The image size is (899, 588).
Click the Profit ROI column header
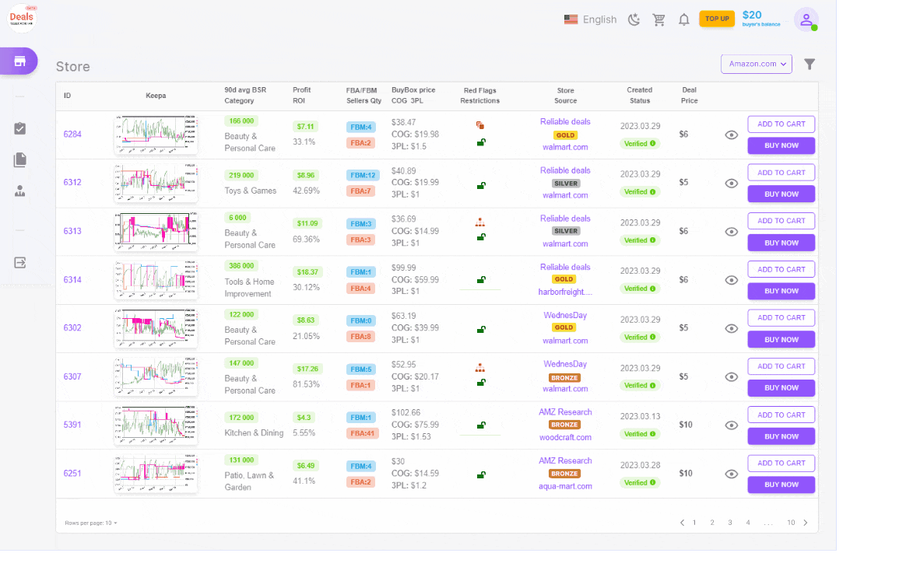click(301, 95)
